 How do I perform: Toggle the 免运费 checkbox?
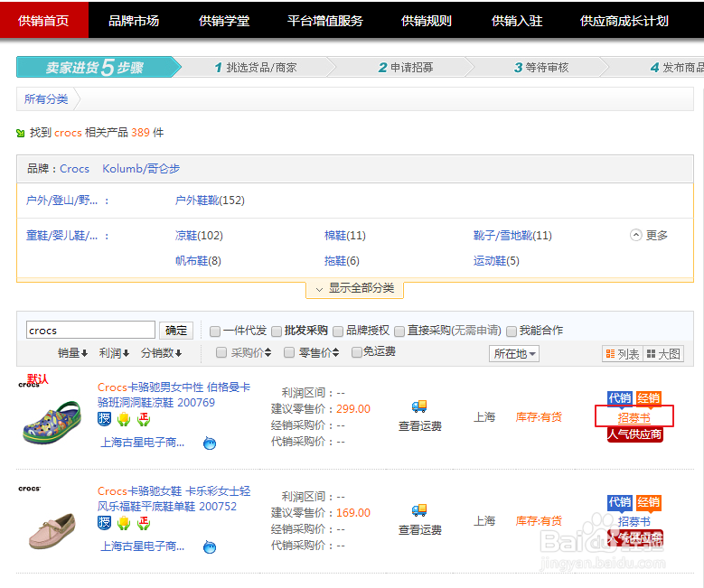point(357,352)
